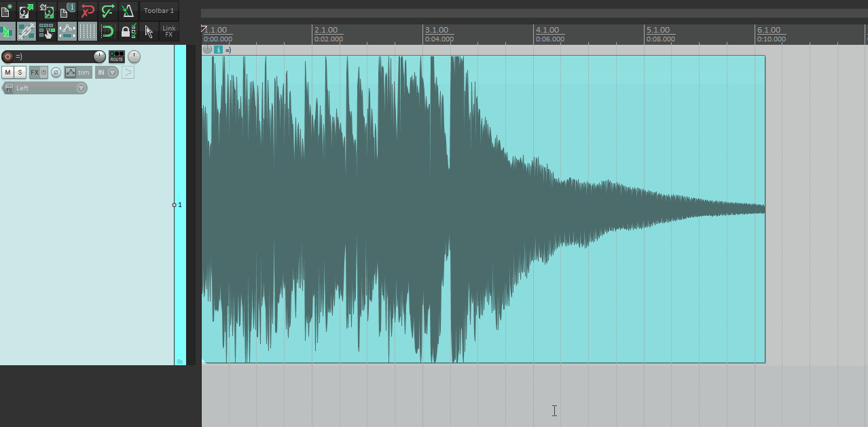Save the current project
The image size is (868, 427).
point(45,11)
